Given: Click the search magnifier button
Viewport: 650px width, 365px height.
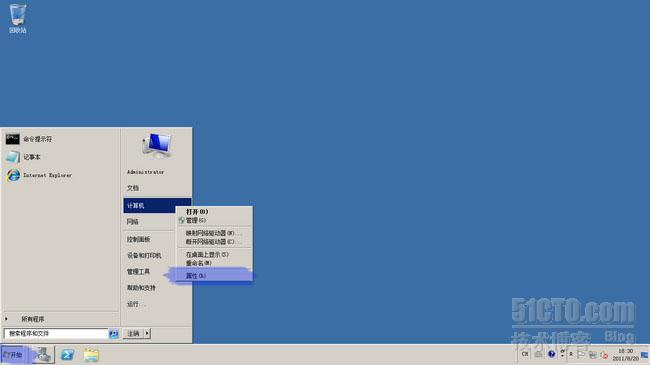Looking at the screenshot, I should 114,333.
